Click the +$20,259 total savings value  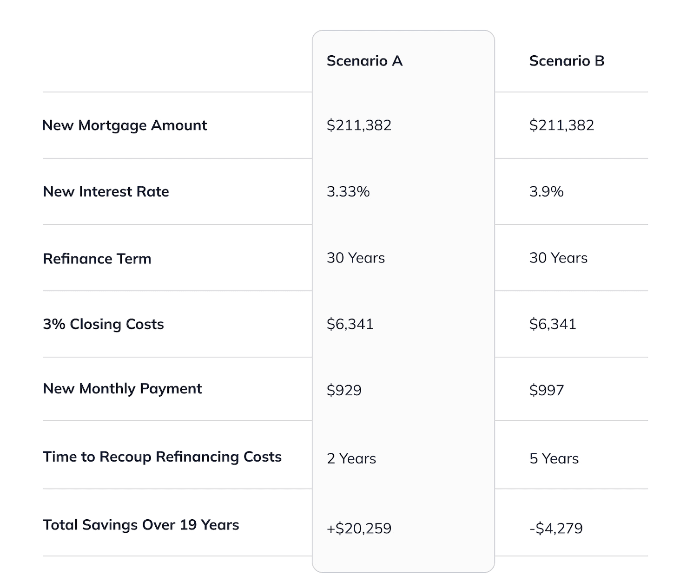click(359, 529)
